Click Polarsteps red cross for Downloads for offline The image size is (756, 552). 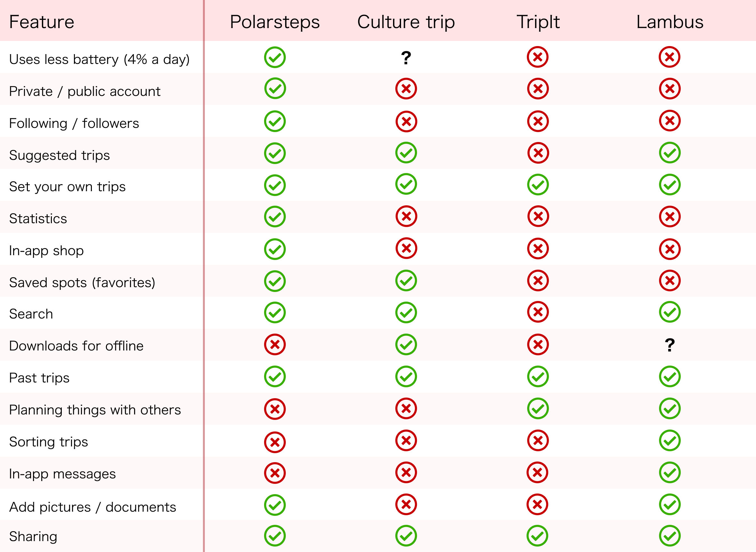pos(275,344)
